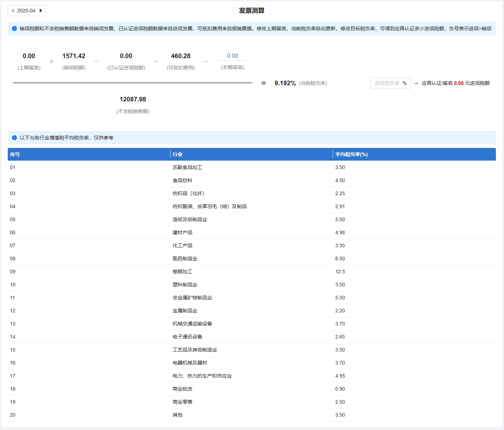Viewport: 504px width, 430px height.
Task: Click the 电子通讯设备 row
Action: [188, 337]
